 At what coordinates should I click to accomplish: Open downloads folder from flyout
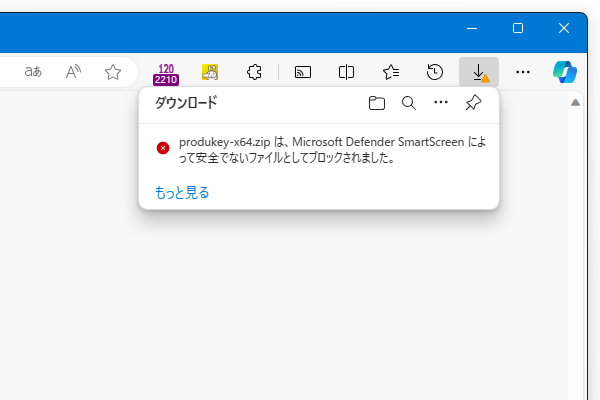coord(377,103)
